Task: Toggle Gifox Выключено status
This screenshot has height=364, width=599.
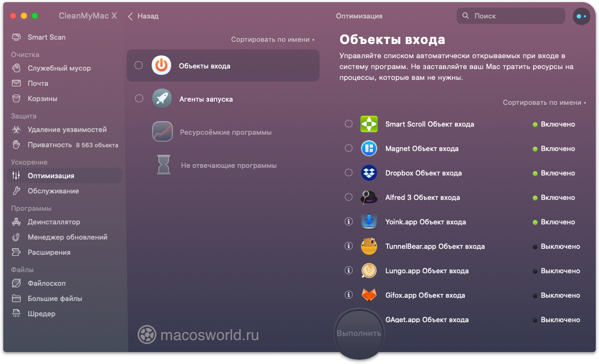Action: [556, 295]
